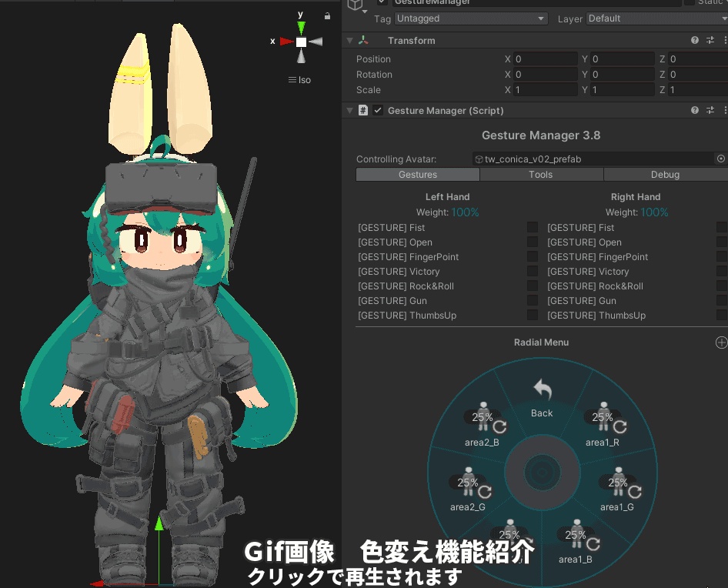Viewport: 728px width, 588px height.
Task: Click the reset arrow icon next to area2_G
Action: (486, 493)
